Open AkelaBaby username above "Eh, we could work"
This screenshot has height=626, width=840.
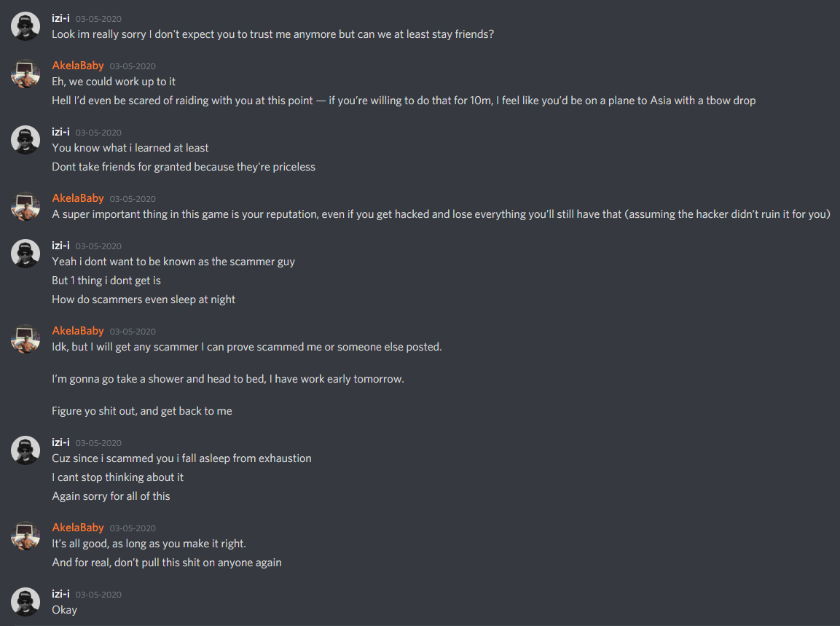coord(78,66)
